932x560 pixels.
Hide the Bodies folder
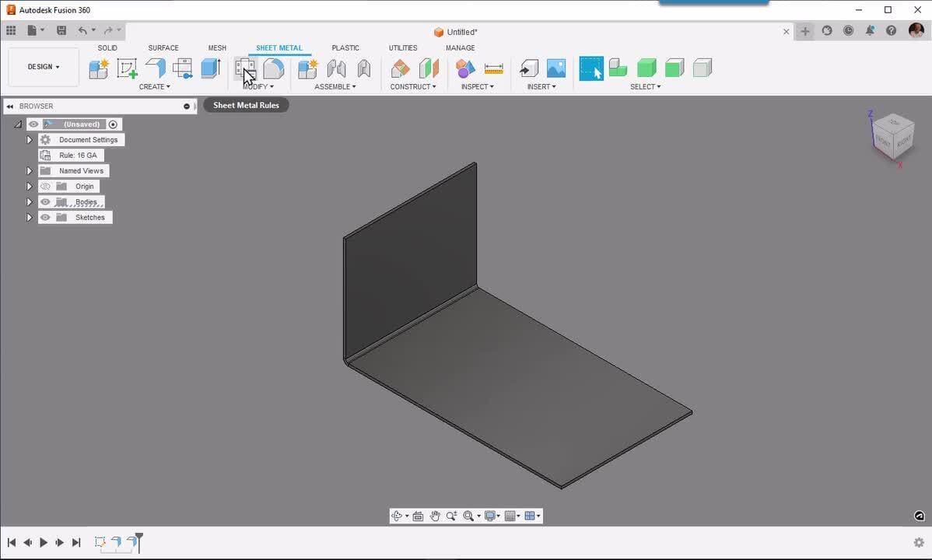45,201
